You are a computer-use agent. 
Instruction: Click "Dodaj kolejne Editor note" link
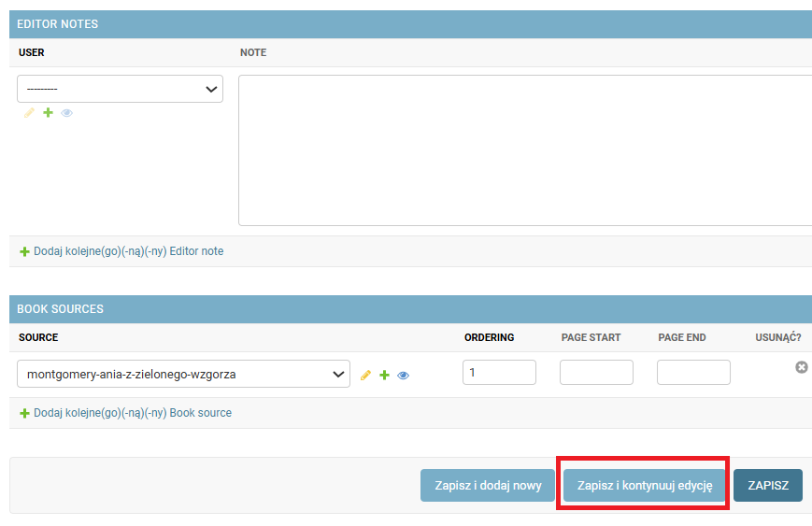[121, 251]
